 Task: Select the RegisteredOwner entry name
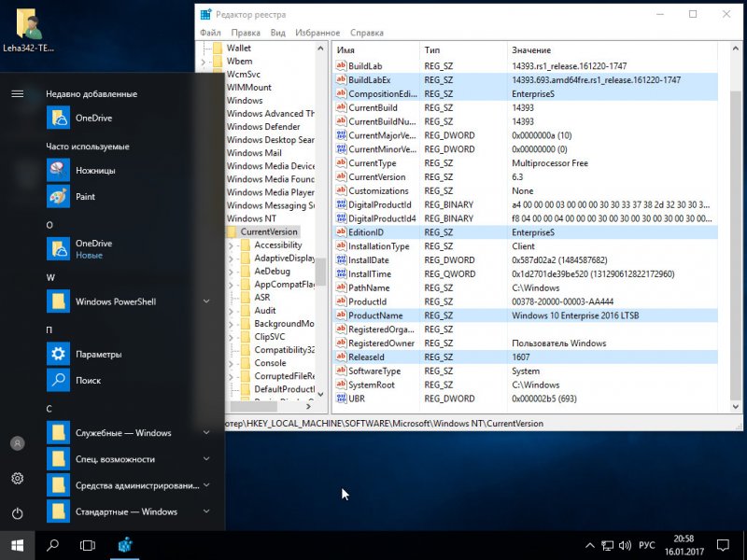pyautogui.click(x=381, y=343)
